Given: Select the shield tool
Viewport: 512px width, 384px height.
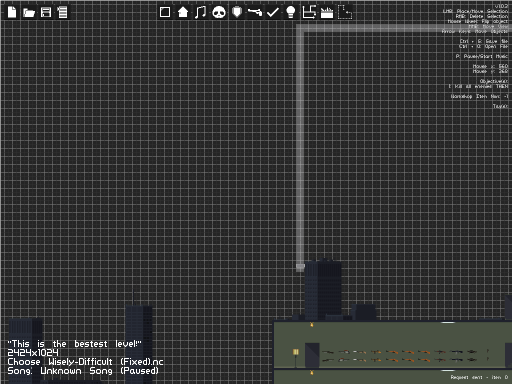Looking at the screenshot, I should [237, 12].
